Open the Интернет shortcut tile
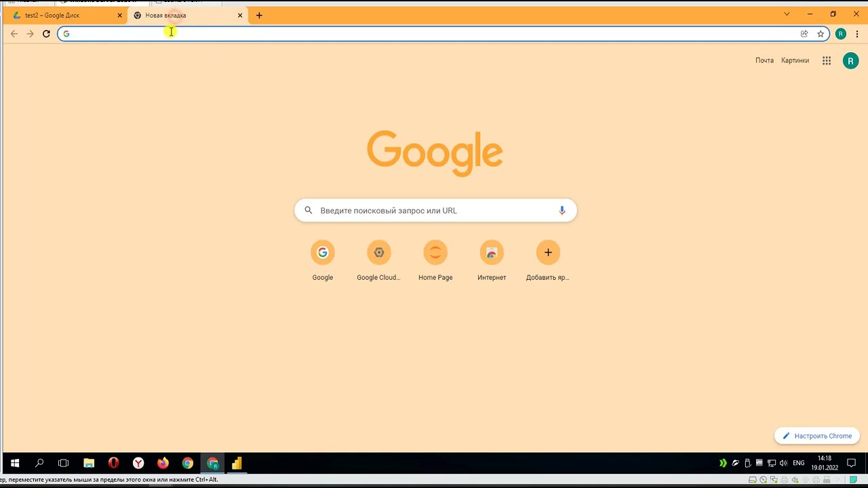868x488 pixels. [492, 261]
